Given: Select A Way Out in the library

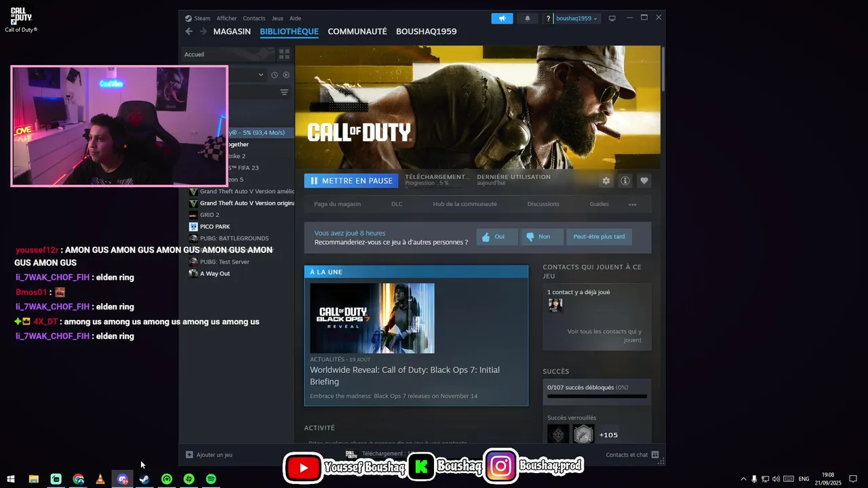Looking at the screenshot, I should [241, 274].
